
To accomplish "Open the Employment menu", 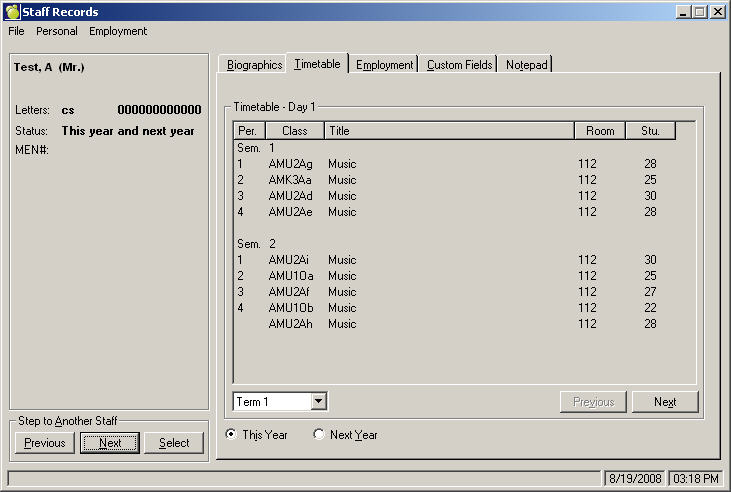I will [x=118, y=31].
